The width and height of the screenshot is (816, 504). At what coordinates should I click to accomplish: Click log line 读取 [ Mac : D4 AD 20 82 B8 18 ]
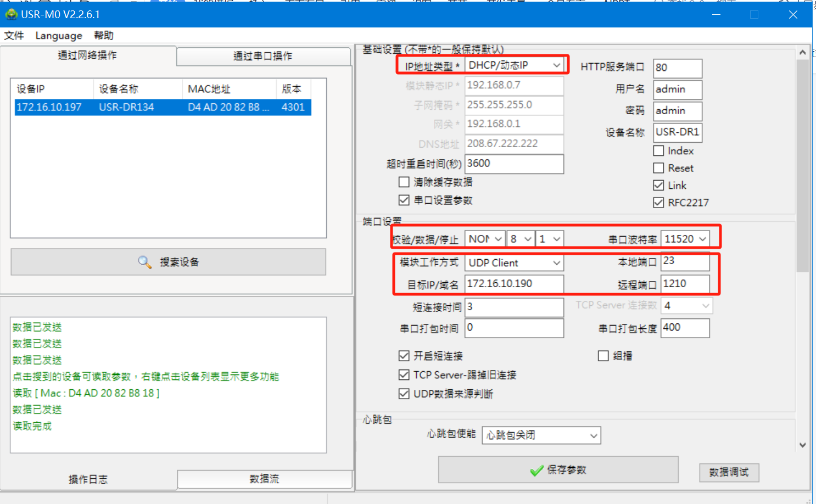[86, 393]
